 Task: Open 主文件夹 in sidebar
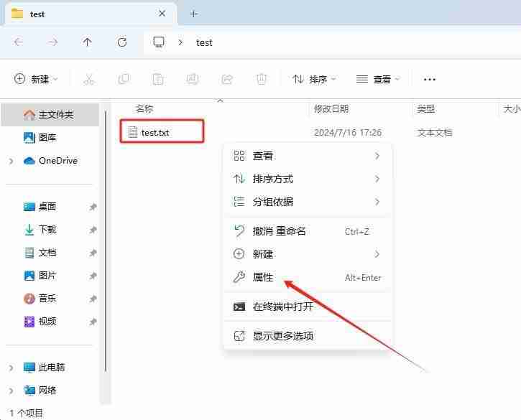tap(50, 115)
